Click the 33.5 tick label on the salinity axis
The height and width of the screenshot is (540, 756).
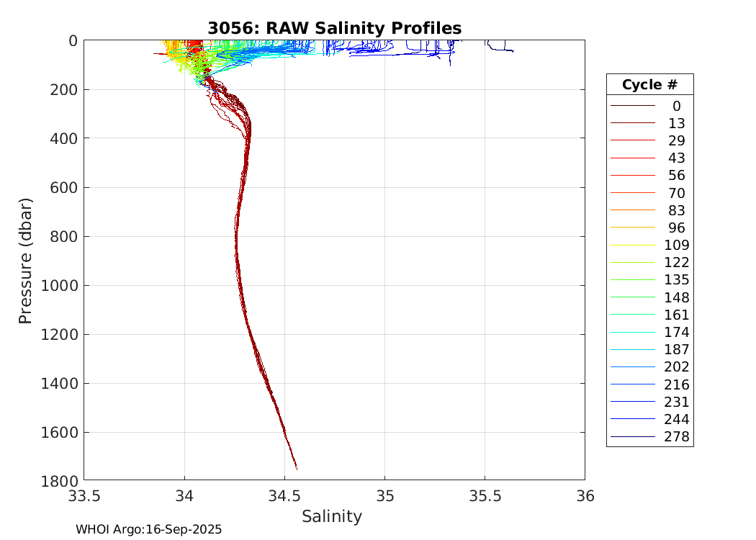(84, 496)
